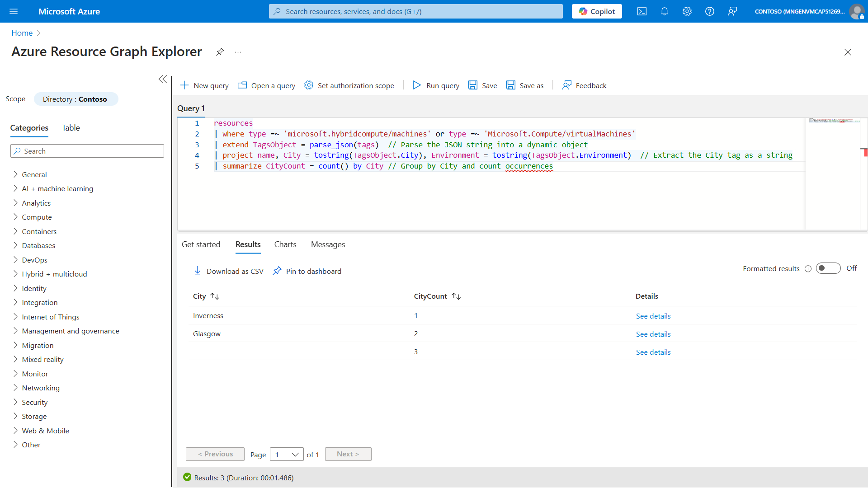This screenshot has height=488, width=868.
Task: Open Copilot from the top bar
Action: point(596,11)
